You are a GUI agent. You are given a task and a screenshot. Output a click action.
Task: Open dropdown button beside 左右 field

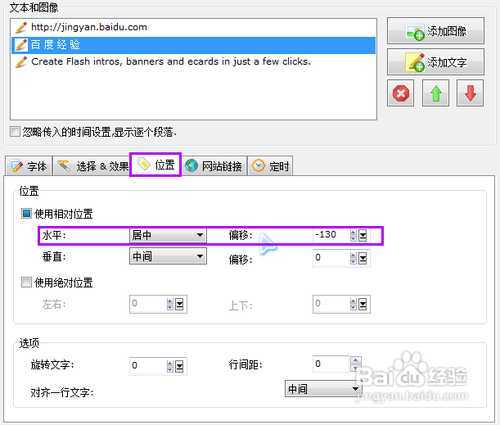coord(179,304)
